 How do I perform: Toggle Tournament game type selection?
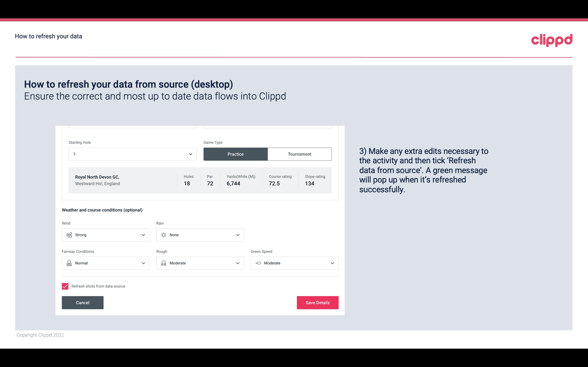click(299, 154)
